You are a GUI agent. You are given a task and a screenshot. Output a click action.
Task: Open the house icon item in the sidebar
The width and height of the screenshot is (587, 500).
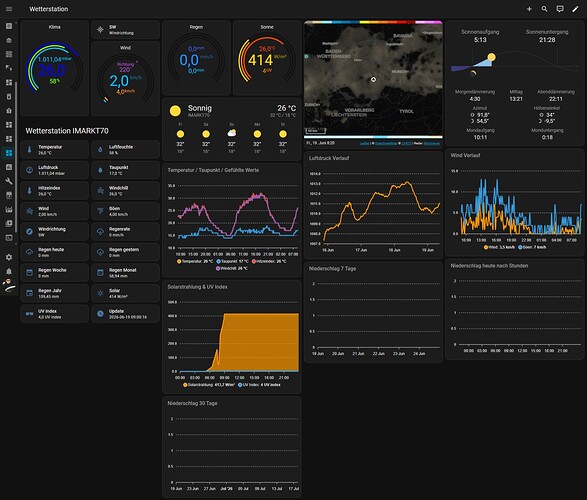9,110
